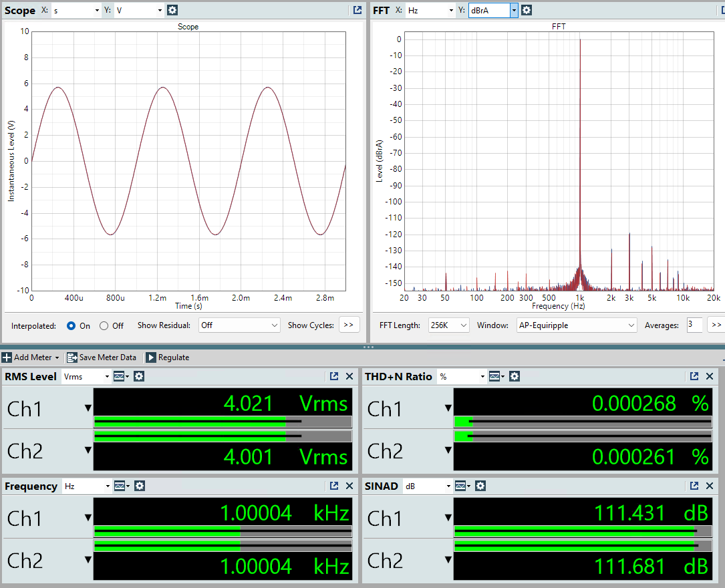Click the Regulate play icon

pyautogui.click(x=151, y=357)
